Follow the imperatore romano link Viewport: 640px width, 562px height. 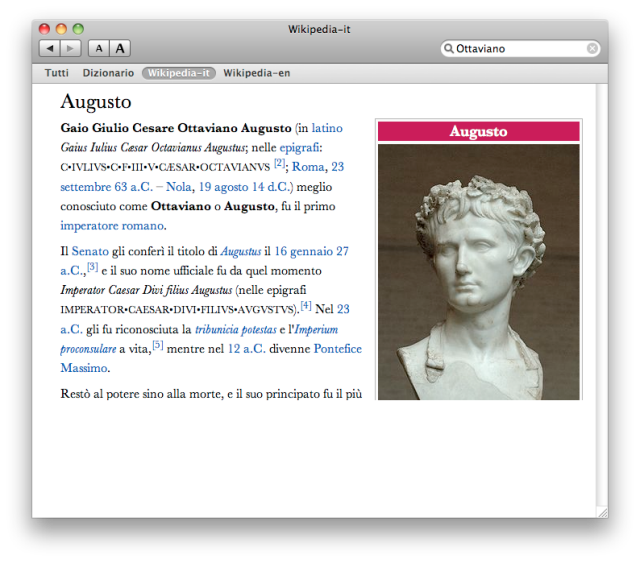click(x=112, y=226)
